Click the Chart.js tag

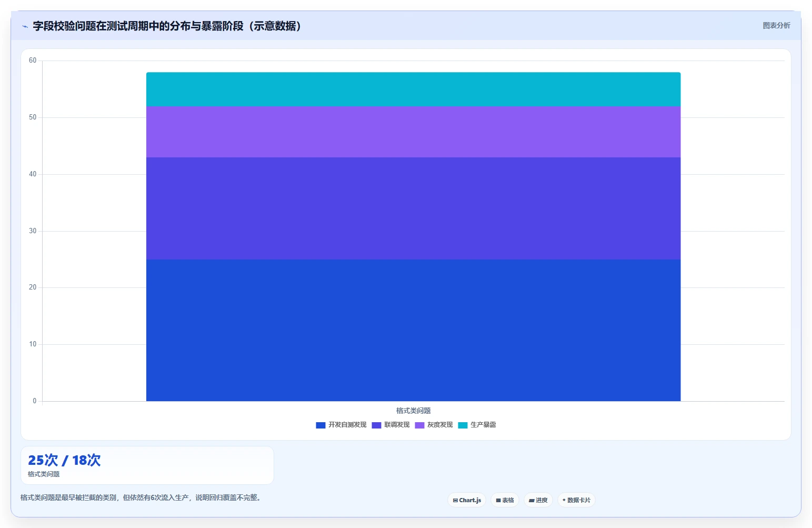click(x=467, y=500)
